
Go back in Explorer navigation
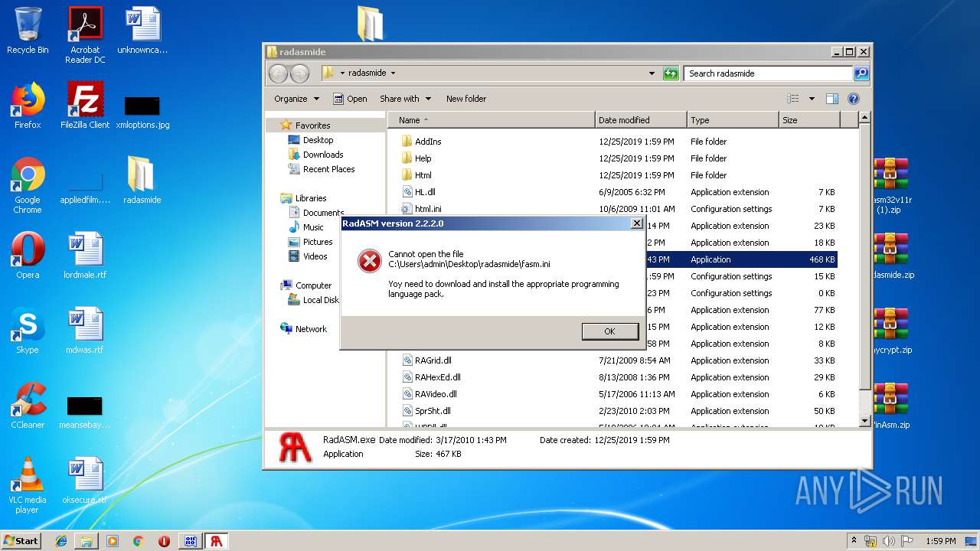tap(278, 73)
